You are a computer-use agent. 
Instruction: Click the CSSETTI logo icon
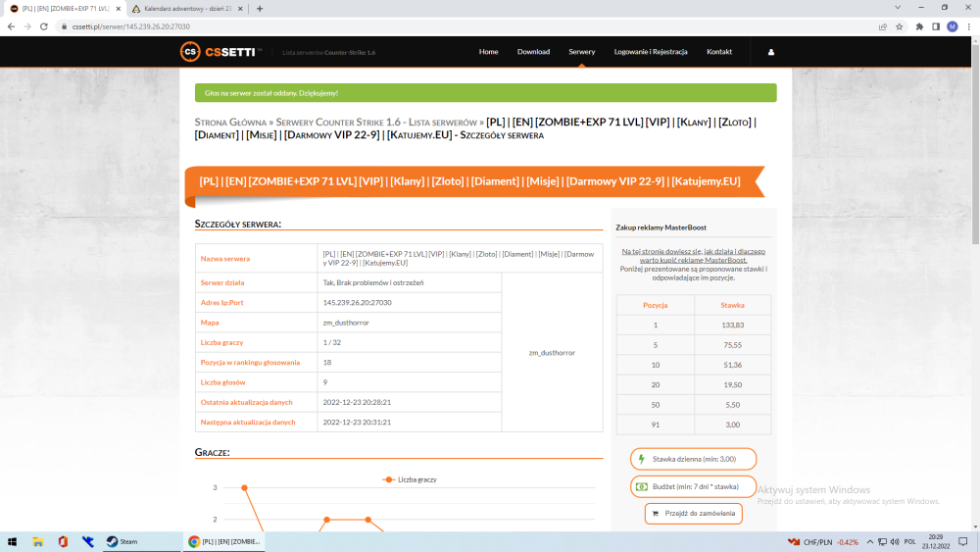(190, 52)
